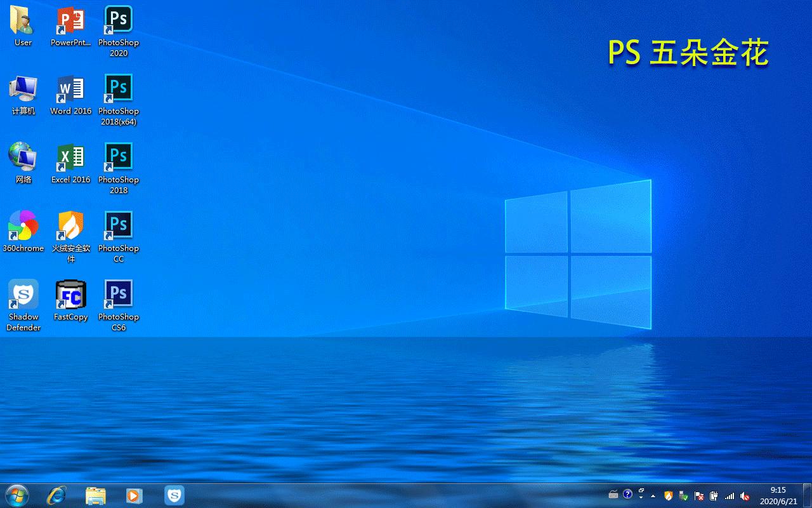This screenshot has height=508, width=812.
Task: Start PhotoShop 2018(x64)
Action: [x=118, y=88]
